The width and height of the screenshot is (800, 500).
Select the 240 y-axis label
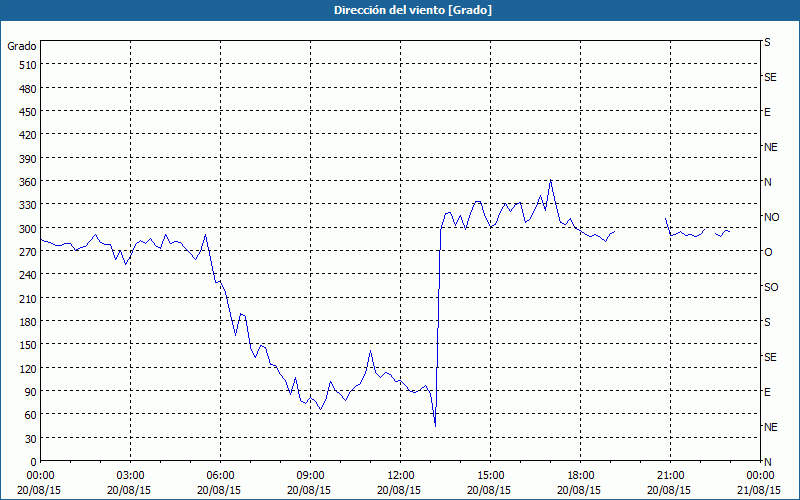28,276
